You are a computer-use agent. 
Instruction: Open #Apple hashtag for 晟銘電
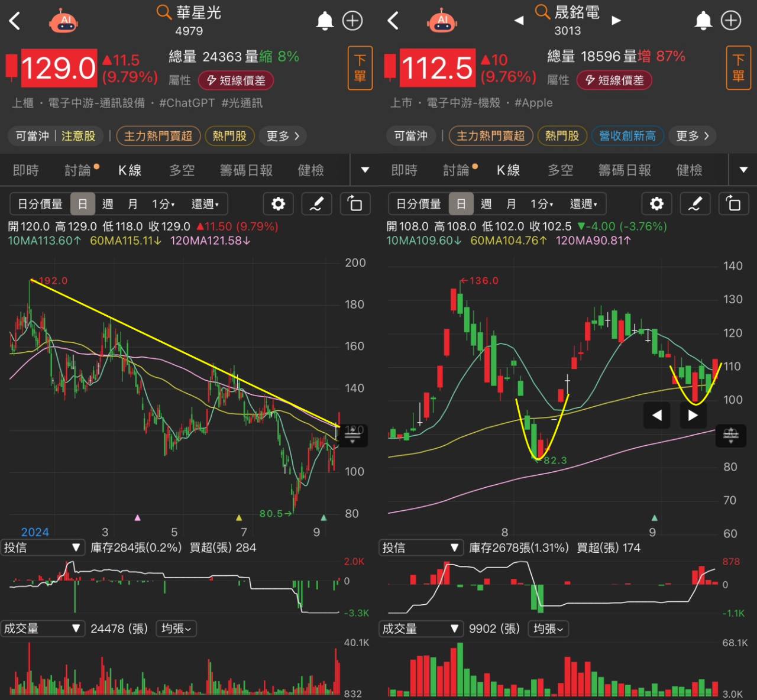[533, 103]
